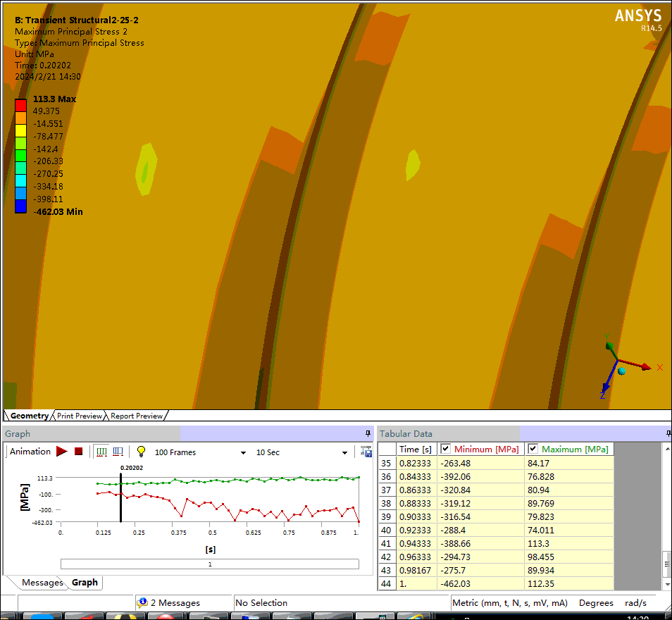Image resolution: width=672 pixels, height=620 pixels.
Task: Click the coordinate triad X axis arrow
Action: coord(636,364)
